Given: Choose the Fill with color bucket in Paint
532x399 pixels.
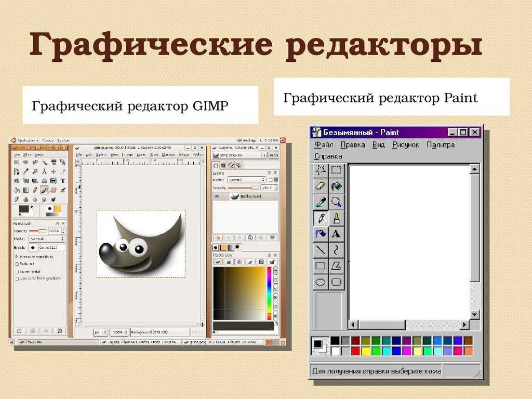Looking at the screenshot, I should pos(336,187).
